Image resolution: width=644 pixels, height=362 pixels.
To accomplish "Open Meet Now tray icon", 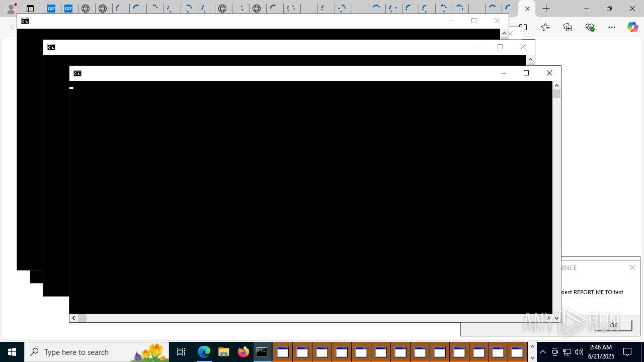I will coord(555,352).
